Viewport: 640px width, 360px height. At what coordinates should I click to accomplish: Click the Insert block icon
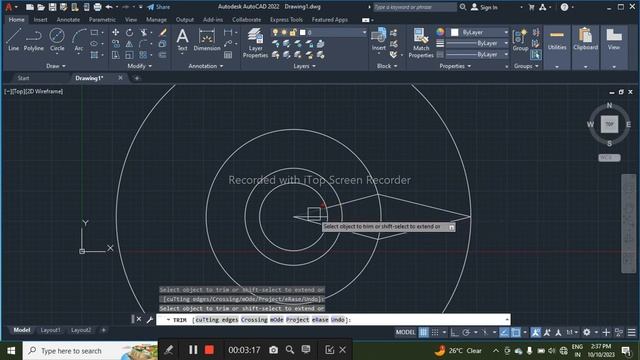point(378,39)
